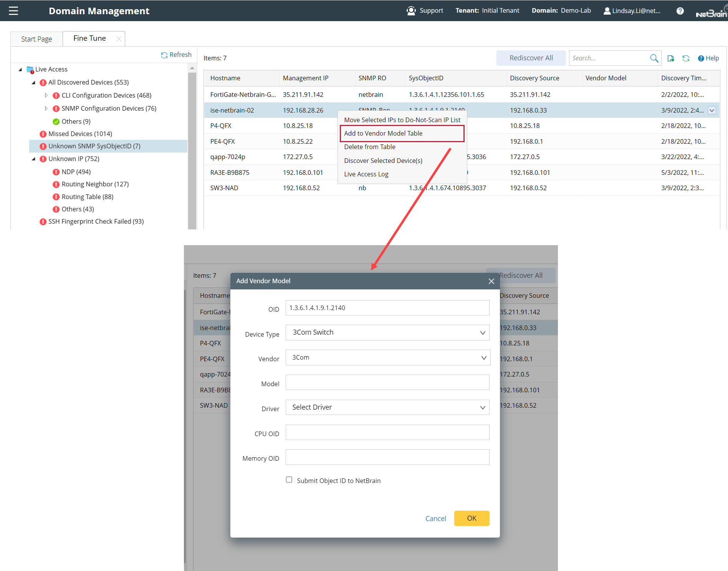Click the red alert icon beside Missed Devices
Viewport: 728px width, 571px height.
[x=43, y=134]
